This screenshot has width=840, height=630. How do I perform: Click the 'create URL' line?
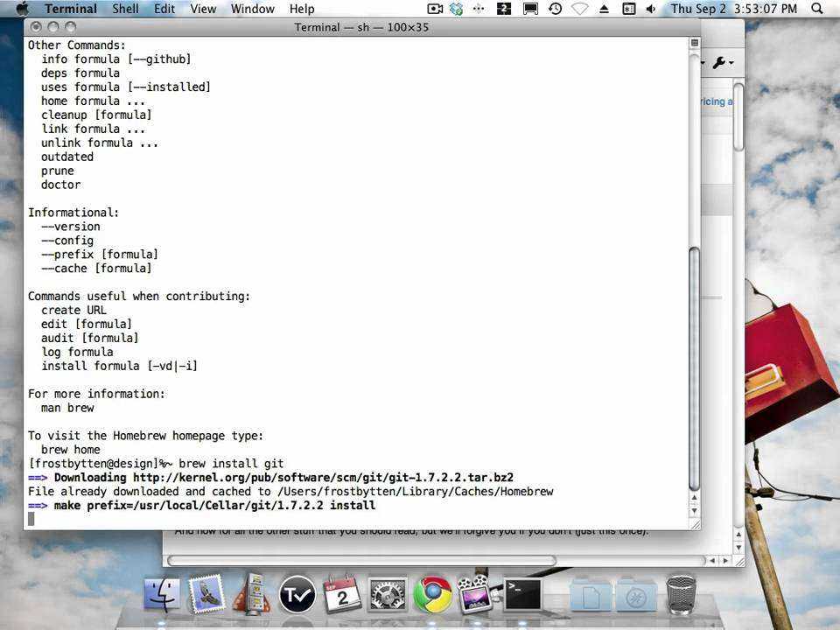click(73, 310)
